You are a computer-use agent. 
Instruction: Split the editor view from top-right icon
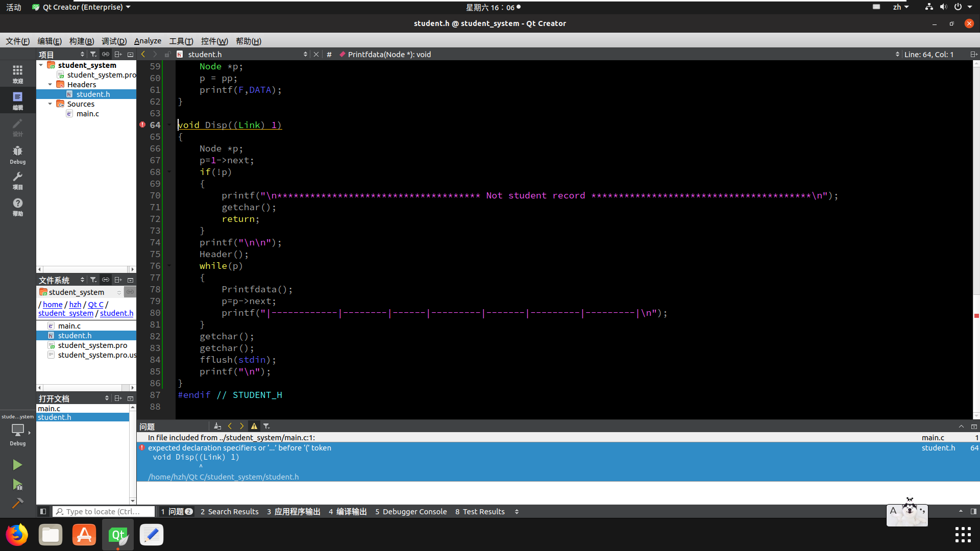pyautogui.click(x=973, y=54)
